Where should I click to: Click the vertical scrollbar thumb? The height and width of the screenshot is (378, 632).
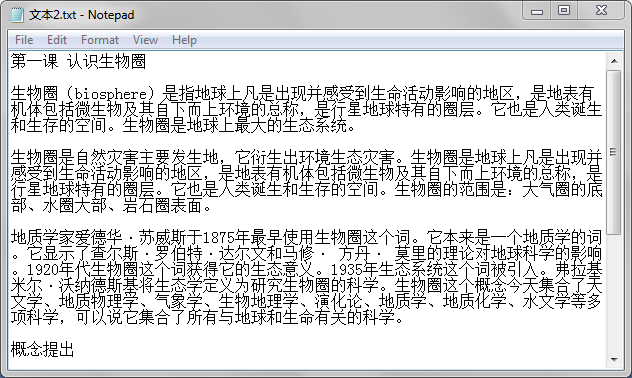pyautogui.click(x=614, y=152)
